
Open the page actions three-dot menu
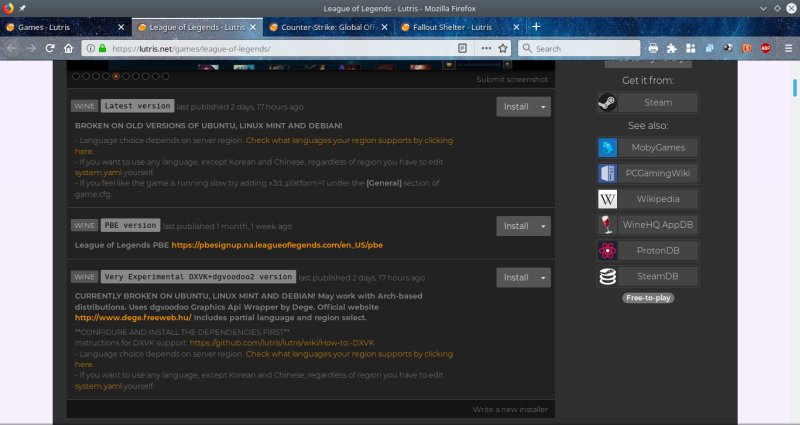(486, 48)
